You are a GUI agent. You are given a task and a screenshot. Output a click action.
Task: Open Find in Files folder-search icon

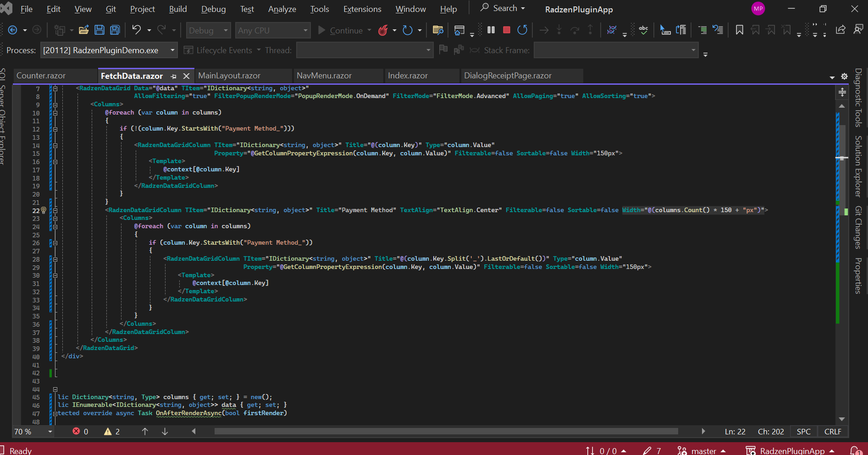tap(438, 30)
